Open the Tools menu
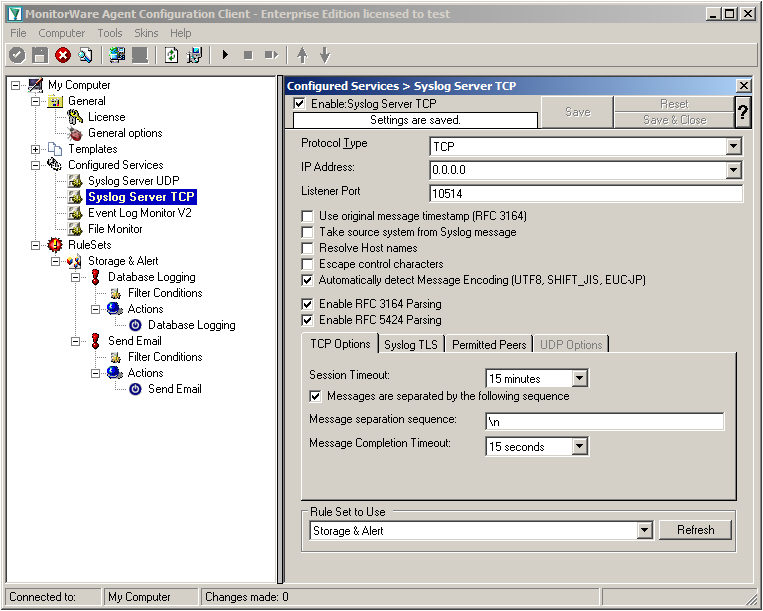The width and height of the screenshot is (763, 611). (x=109, y=33)
